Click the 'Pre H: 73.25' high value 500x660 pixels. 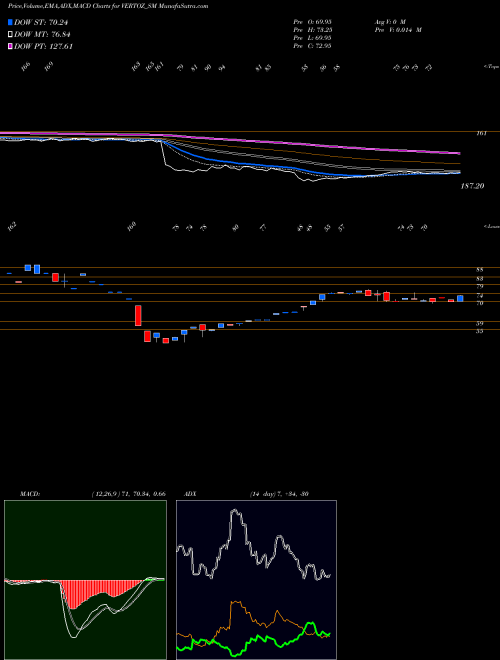pyautogui.click(x=312, y=30)
